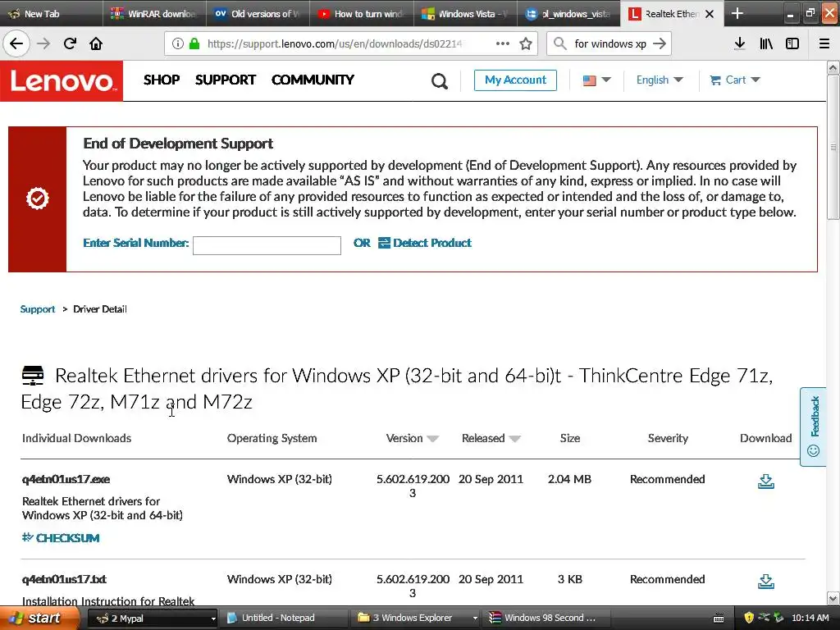
Task: Open a new browser tab
Action: click(x=737, y=13)
